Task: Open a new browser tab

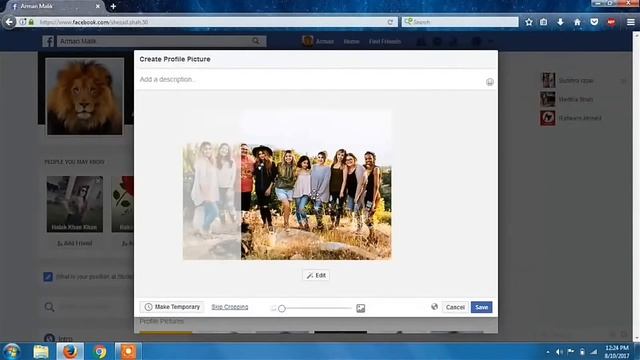Action: (x=113, y=7)
